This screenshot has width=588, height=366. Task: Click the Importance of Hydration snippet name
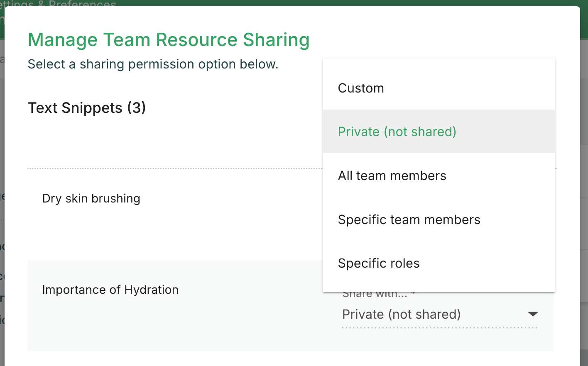click(x=110, y=290)
